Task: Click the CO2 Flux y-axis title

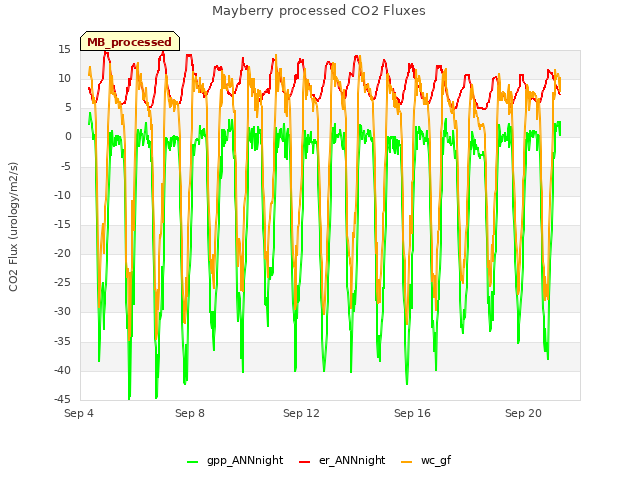Action: click(x=13, y=227)
